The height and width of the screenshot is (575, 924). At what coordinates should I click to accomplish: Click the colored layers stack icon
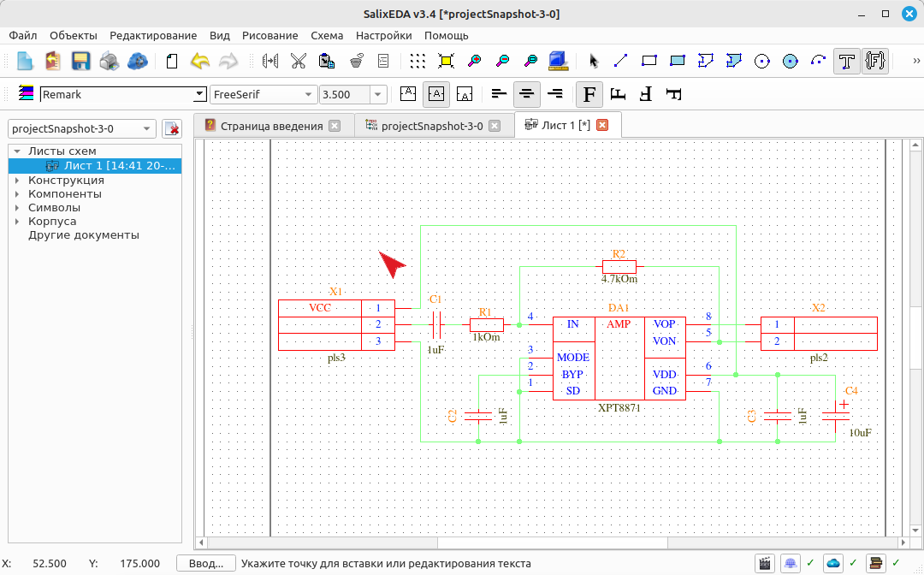click(x=26, y=93)
